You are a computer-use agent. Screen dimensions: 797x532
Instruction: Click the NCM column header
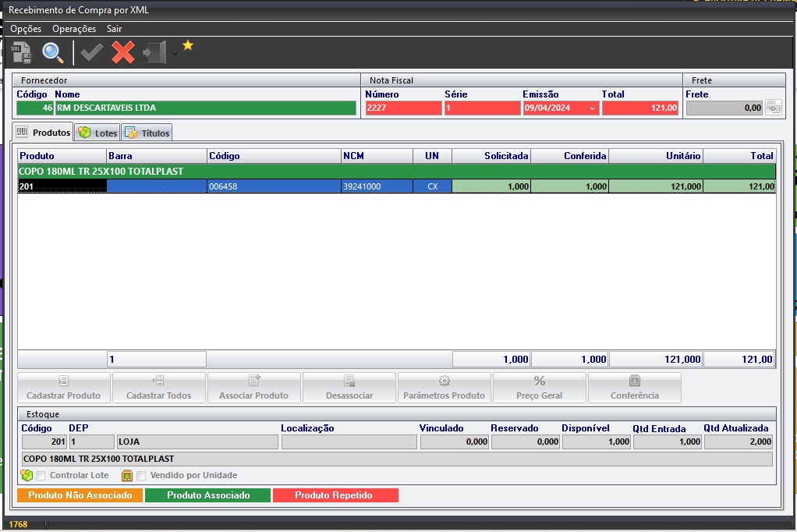pos(377,156)
